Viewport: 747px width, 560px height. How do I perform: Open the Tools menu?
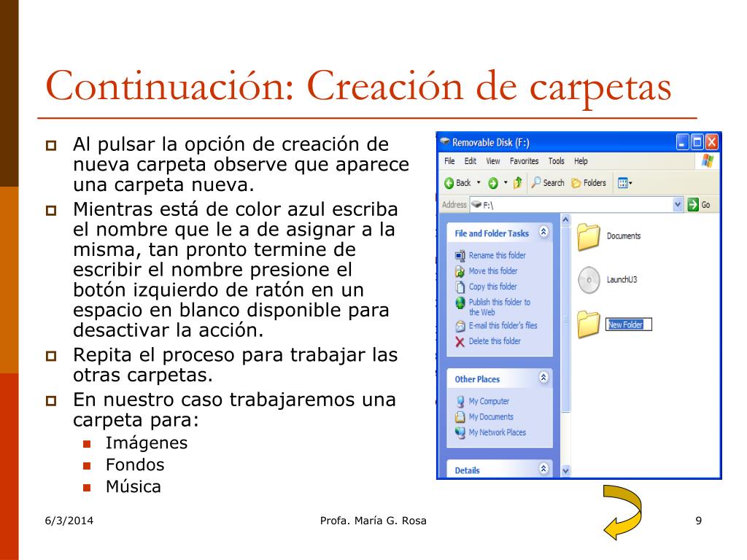pyautogui.click(x=556, y=161)
